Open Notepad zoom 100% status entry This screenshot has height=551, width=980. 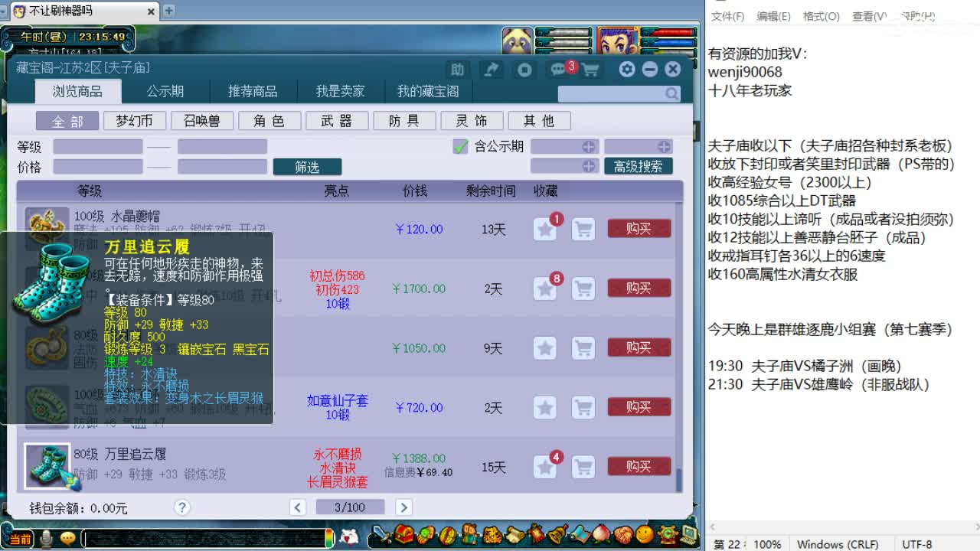coord(767,544)
